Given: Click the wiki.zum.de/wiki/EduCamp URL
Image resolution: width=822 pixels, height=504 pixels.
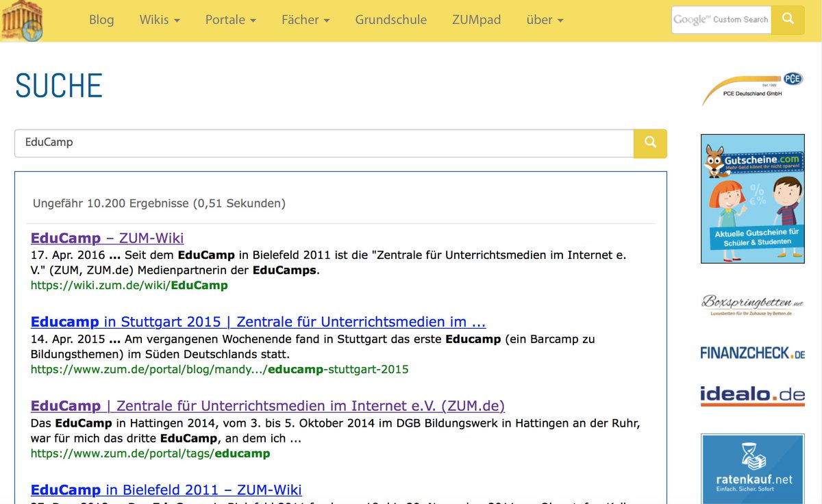Looking at the screenshot, I should (x=129, y=286).
